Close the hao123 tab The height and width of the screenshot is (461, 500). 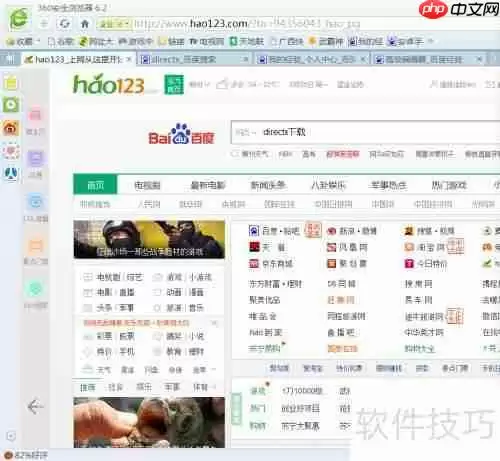[129, 60]
